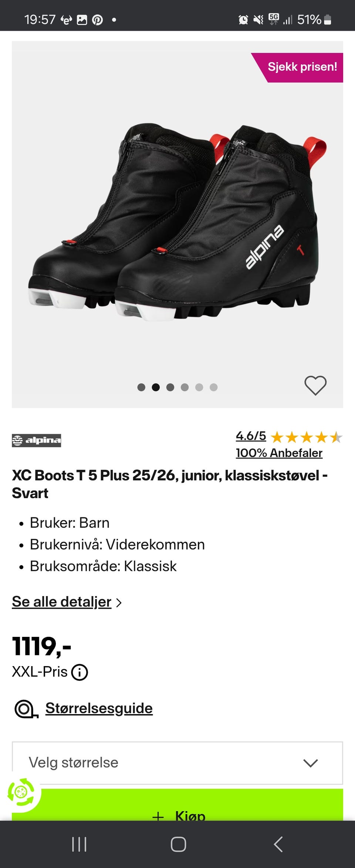
Task: Tap the Android home button
Action: click(178, 844)
